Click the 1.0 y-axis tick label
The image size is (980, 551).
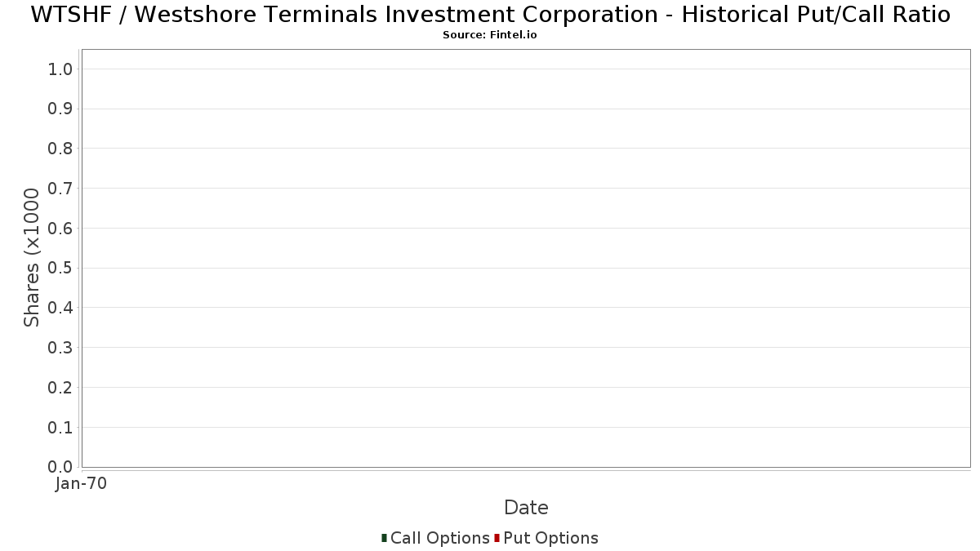tap(60, 69)
